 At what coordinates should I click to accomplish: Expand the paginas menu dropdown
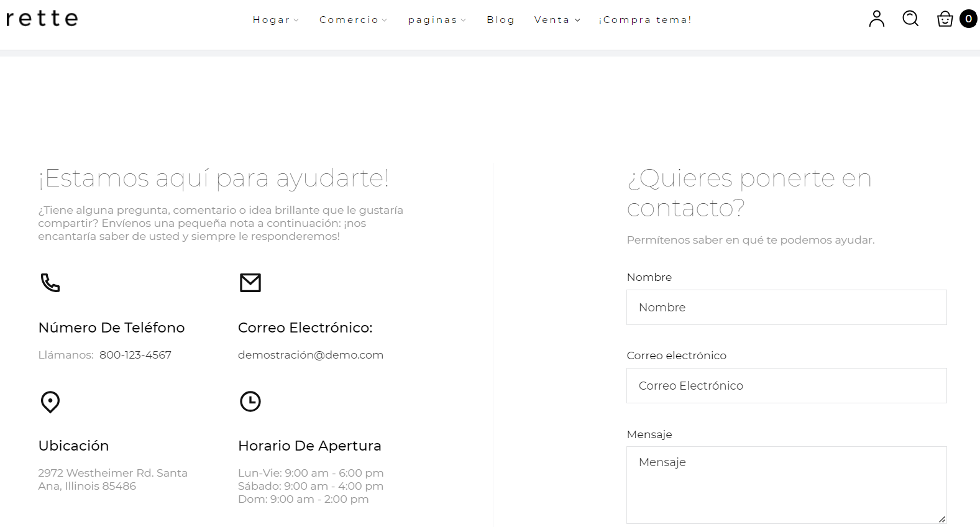click(437, 20)
